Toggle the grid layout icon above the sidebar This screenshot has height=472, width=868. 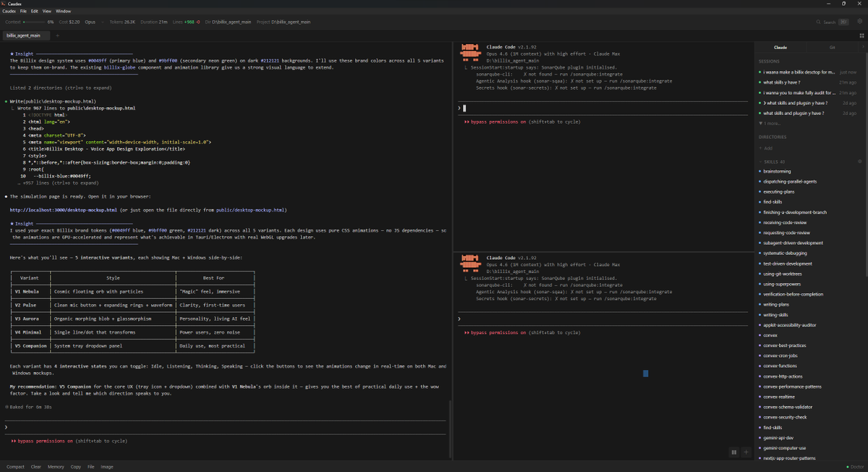point(861,35)
